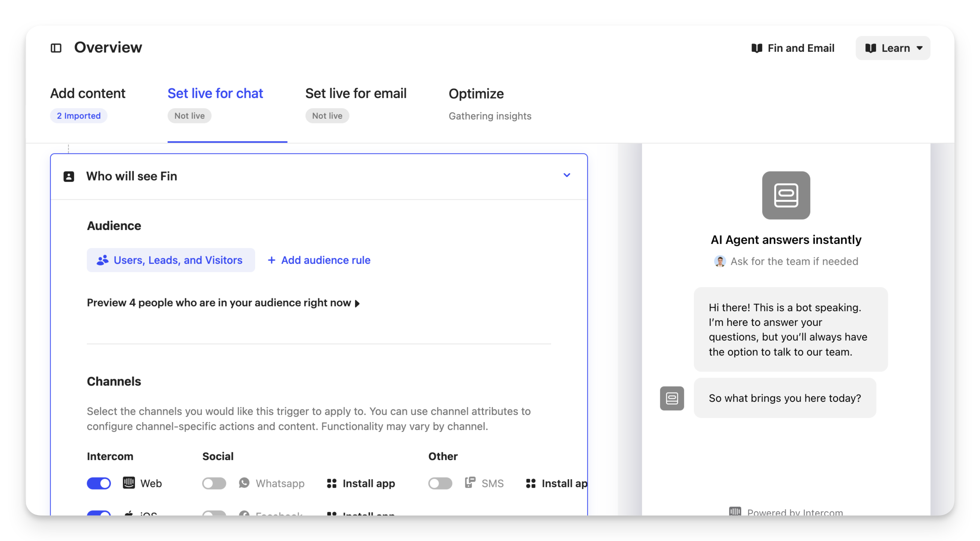Click the book icon next to Fin and Email
980x541 pixels.
(x=757, y=48)
